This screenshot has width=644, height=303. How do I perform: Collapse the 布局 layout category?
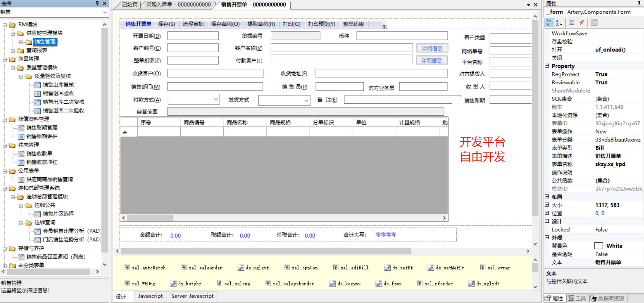(x=547, y=197)
